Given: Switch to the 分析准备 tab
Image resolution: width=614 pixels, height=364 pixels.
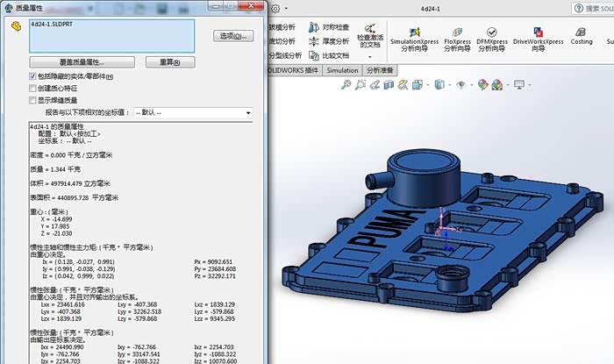Looking at the screenshot, I should click(x=380, y=70).
